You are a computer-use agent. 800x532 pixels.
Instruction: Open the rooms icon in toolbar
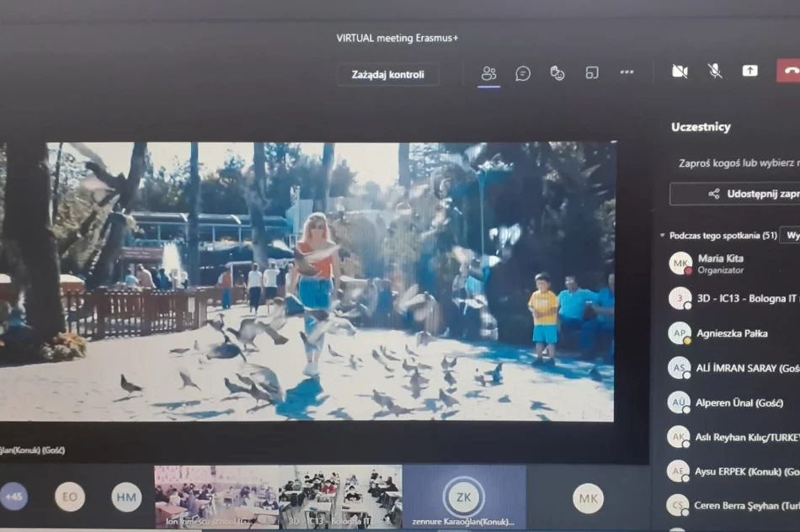coord(592,73)
